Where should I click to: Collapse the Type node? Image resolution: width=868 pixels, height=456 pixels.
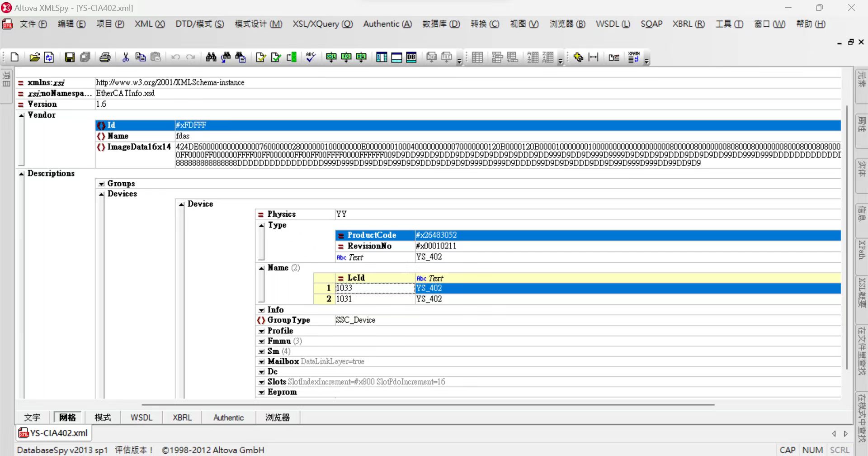(261, 225)
